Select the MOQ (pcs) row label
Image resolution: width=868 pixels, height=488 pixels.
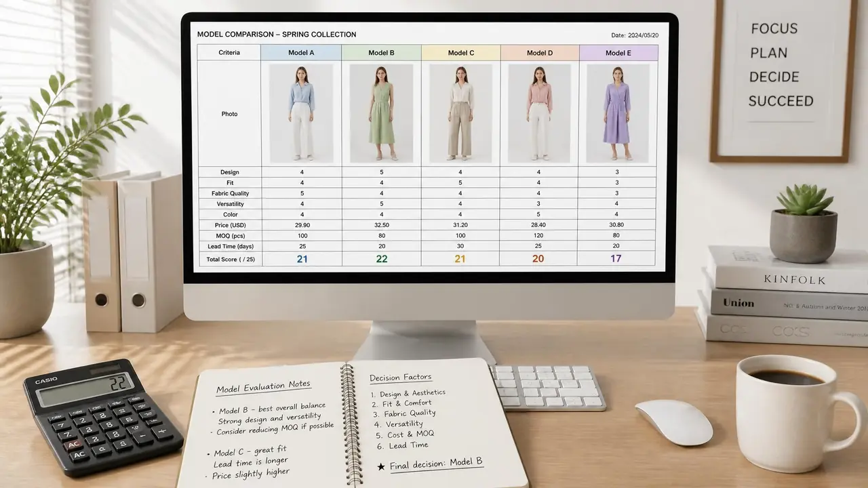tap(229, 235)
